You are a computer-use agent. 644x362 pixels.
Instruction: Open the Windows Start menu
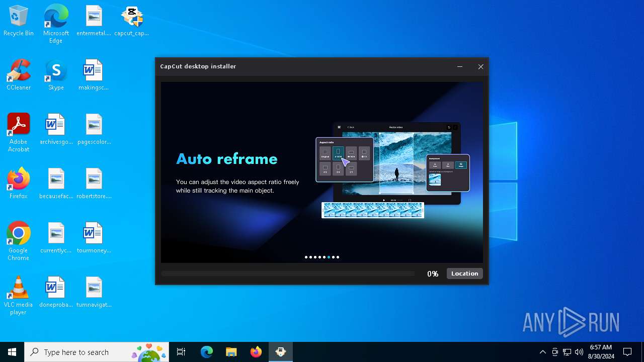[x=12, y=352]
